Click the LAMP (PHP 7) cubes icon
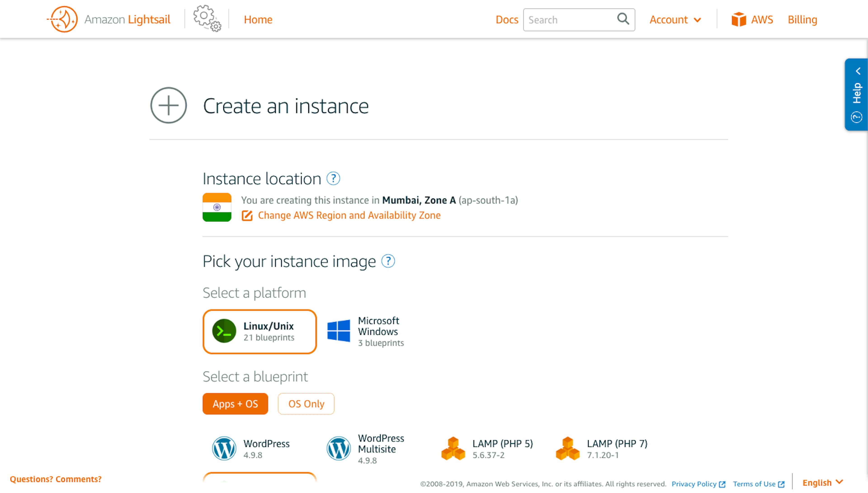868x493 pixels. click(567, 448)
